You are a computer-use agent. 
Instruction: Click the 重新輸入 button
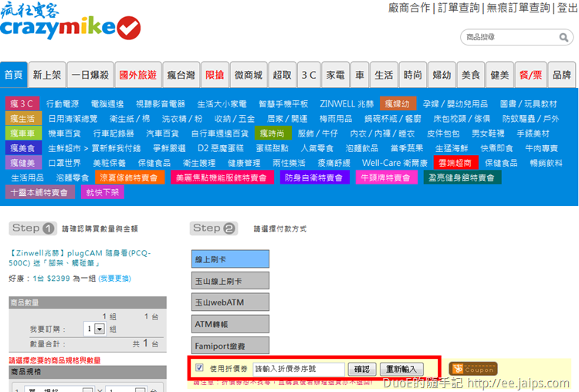click(401, 369)
